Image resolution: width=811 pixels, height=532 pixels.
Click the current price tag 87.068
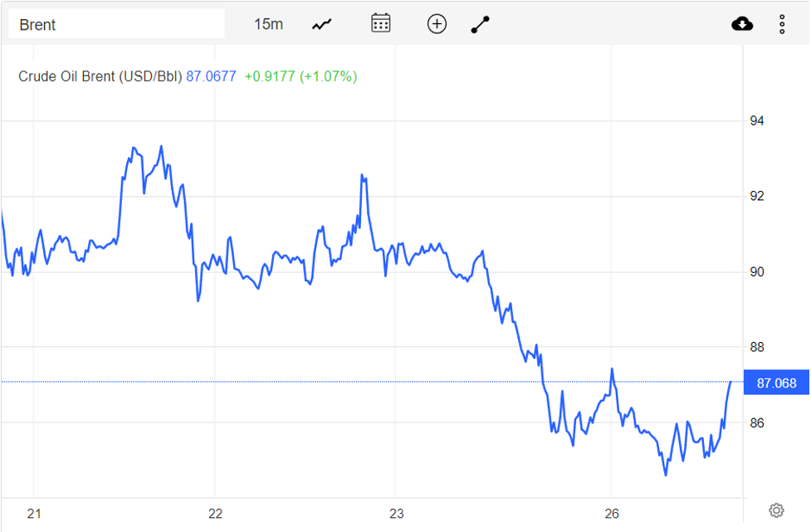[x=776, y=383]
